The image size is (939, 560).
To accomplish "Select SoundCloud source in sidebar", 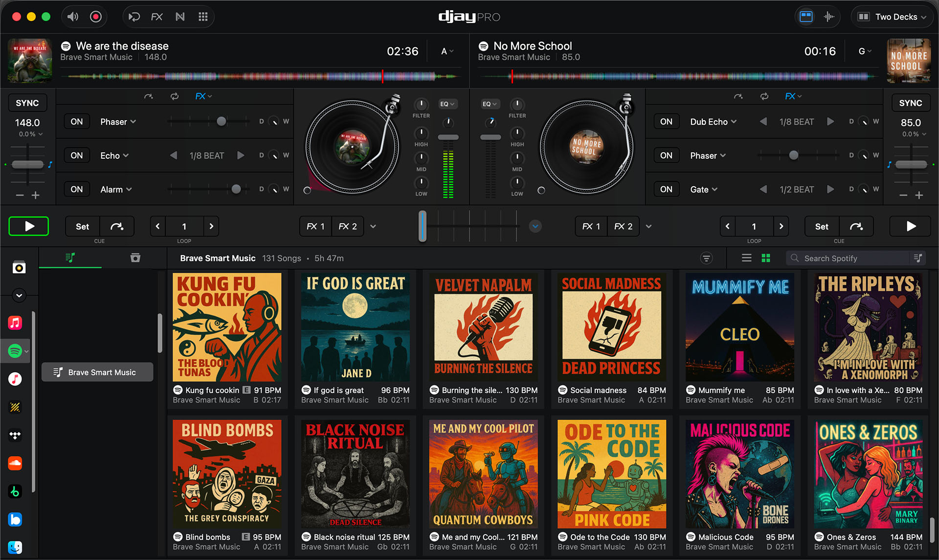I will tap(15, 463).
